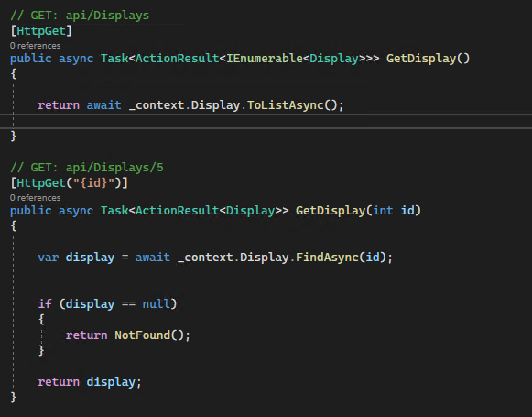Click 'ActionResult' in the IEnumerable method signature
Viewport: 532px width, 417px height.
point(178,59)
